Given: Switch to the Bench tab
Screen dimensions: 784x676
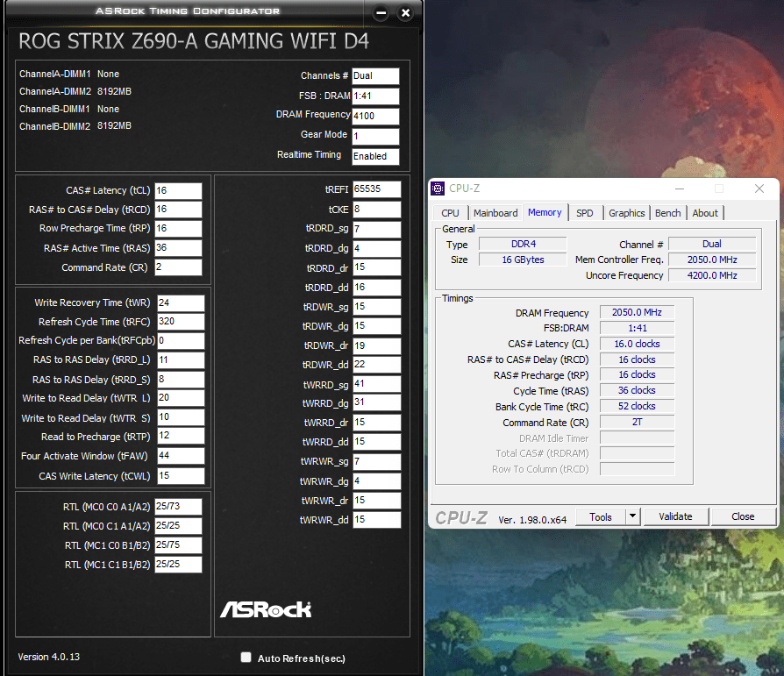Looking at the screenshot, I should click(668, 213).
